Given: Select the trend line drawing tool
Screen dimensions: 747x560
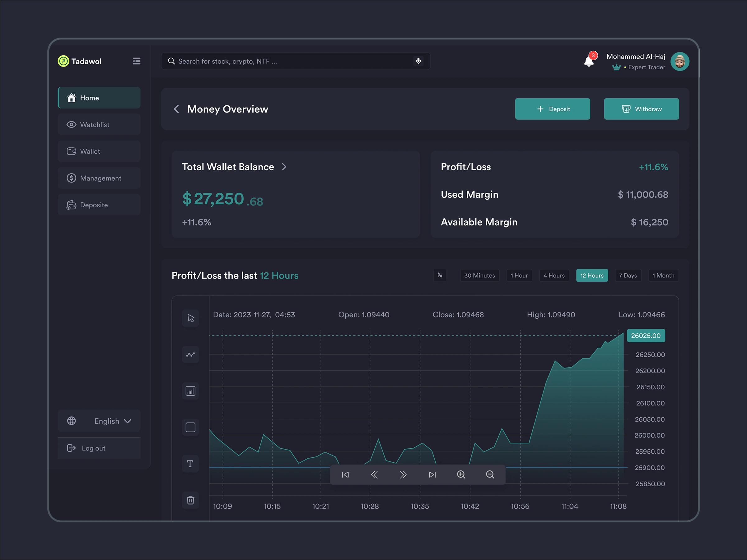Looking at the screenshot, I should click(x=190, y=354).
